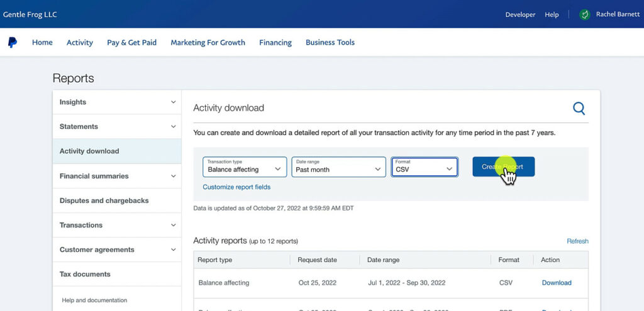
Task: Expand the Customer agreements section
Action: (116, 249)
